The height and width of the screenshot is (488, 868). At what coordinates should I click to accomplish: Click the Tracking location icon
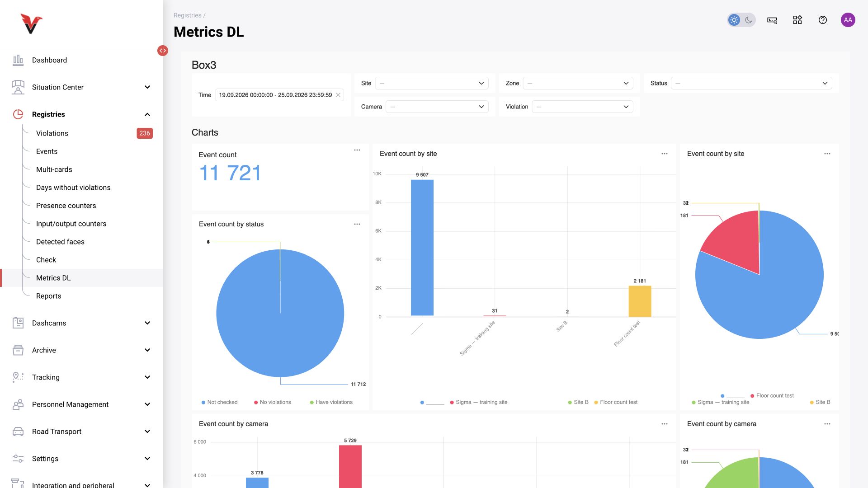tap(18, 377)
